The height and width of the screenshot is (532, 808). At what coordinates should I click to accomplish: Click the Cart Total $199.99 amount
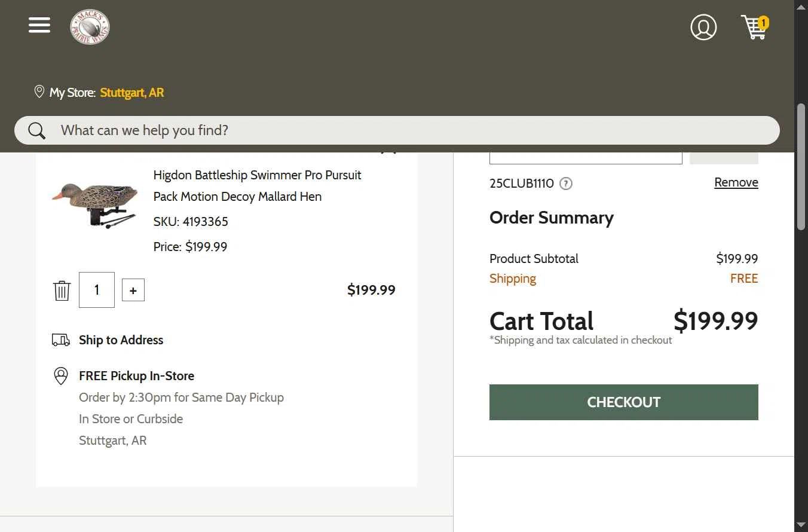pos(715,321)
